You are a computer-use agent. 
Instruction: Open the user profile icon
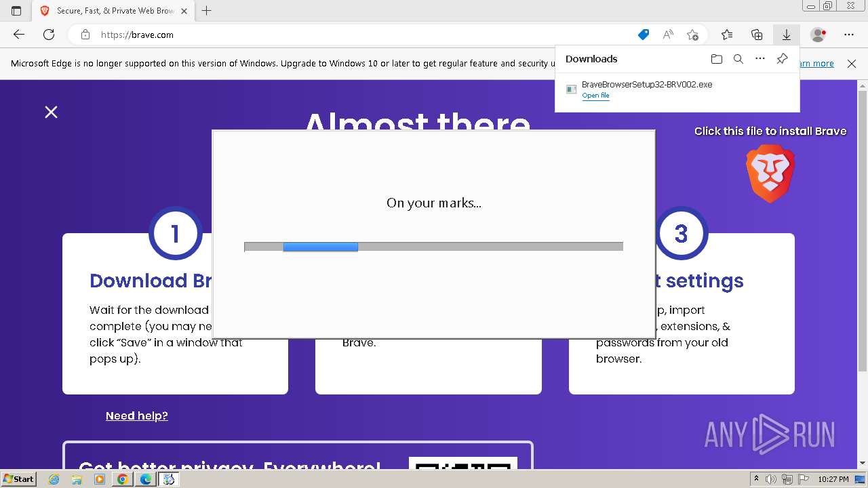point(818,35)
